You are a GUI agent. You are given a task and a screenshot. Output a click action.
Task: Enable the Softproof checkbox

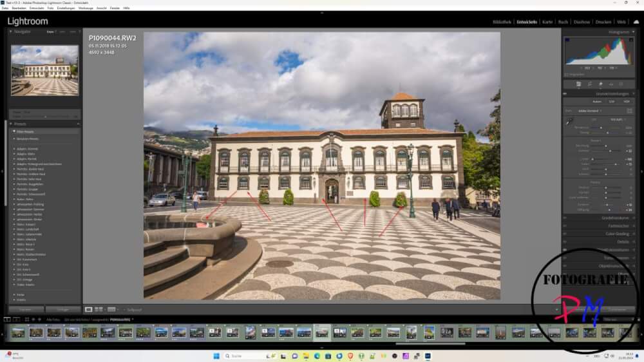125,310
